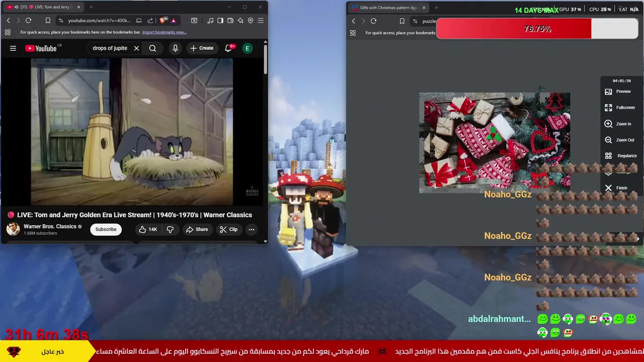Image resolution: width=644 pixels, height=362 pixels.
Task: Click the search box with drops of jupite
Action: click(x=110, y=48)
